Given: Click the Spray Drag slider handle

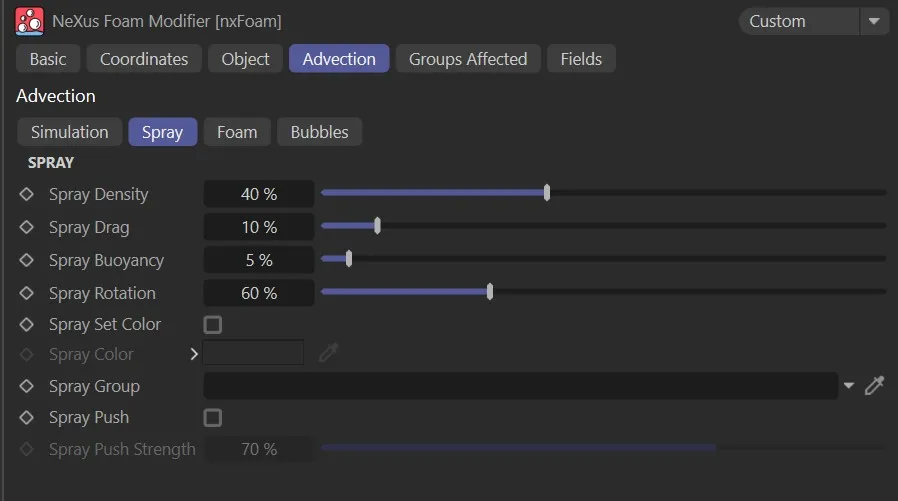Looking at the screenshot, I should [x=377, y=226].
